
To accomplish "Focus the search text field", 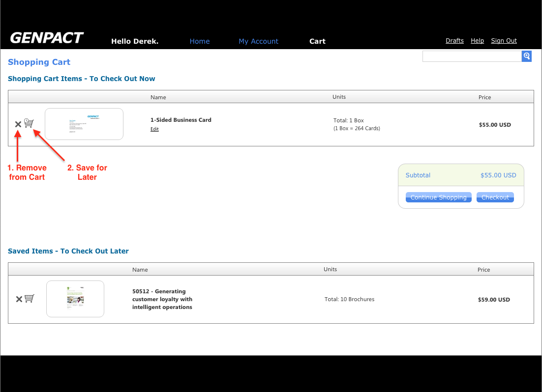I will (x=472, y=56).
